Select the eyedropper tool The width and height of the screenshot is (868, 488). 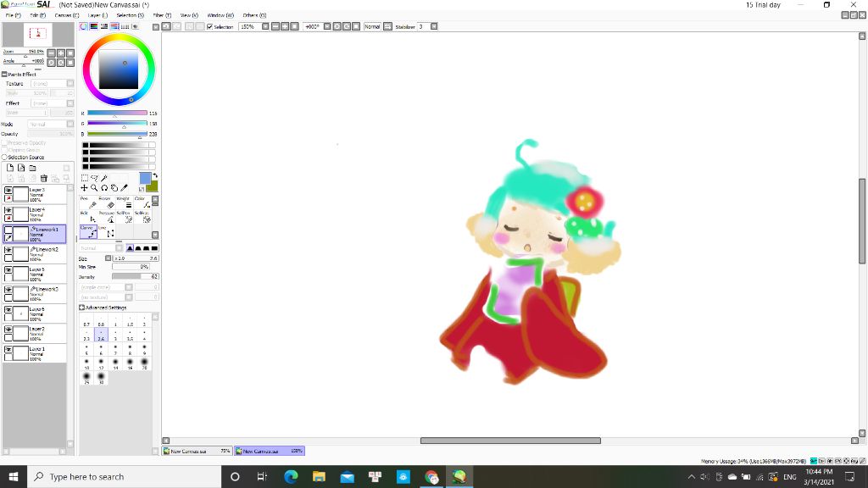click(124, 188)
